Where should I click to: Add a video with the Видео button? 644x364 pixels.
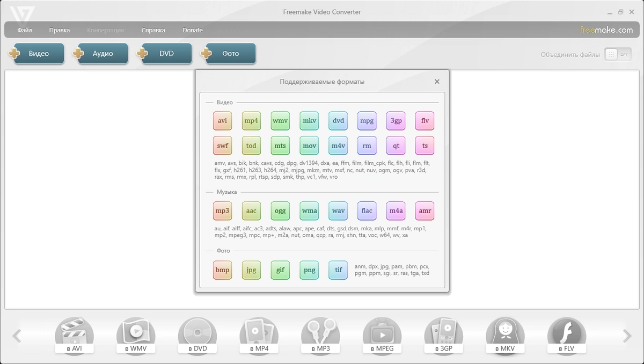pyautogui.click(x=36, y=54)
